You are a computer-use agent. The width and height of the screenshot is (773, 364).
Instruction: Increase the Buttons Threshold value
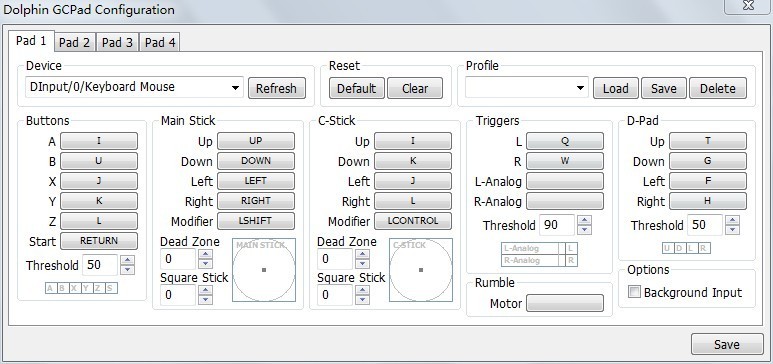click(128, 260)
